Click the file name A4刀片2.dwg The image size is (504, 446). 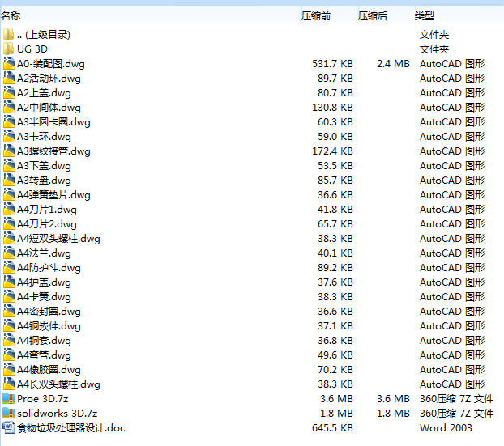click(47, 223)
